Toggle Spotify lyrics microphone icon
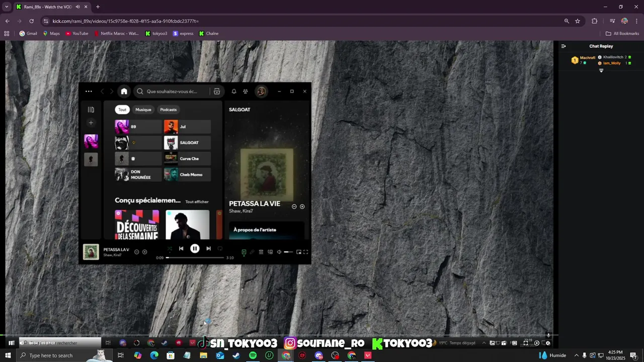This screenshot has width=644, height=362. click(252, 252)
